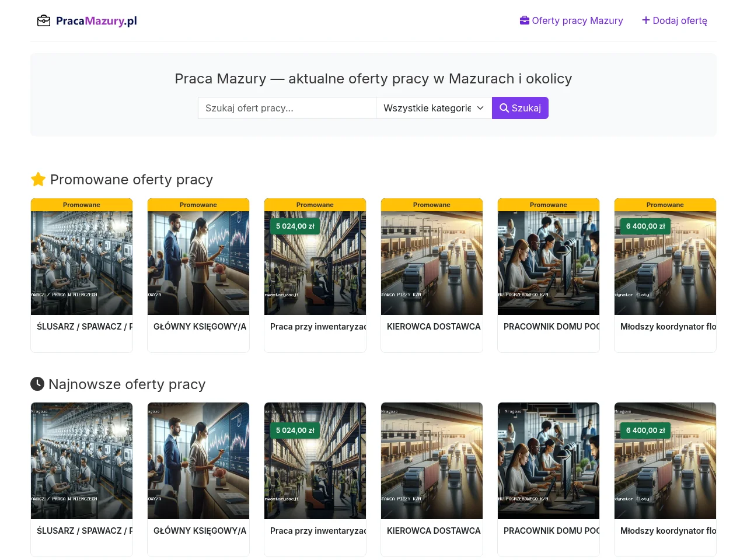Click promoted PRACOWNIK DOMU POG title text
This screenshot has height=560, width=747.
pos(551,327)
